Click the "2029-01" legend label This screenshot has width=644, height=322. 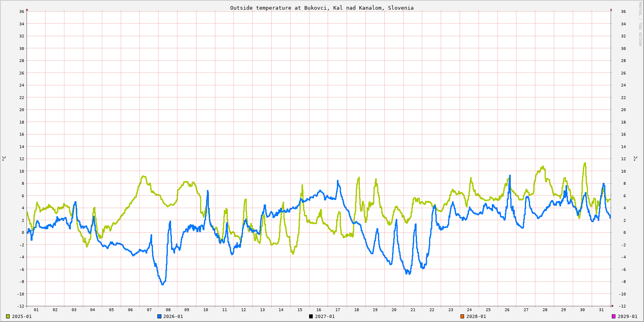tap(627, 316)
